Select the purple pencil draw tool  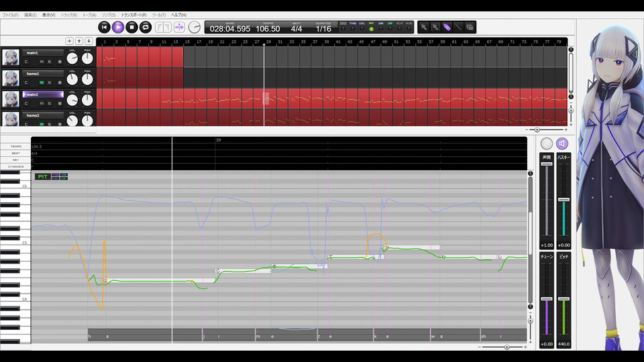(447, 27)
